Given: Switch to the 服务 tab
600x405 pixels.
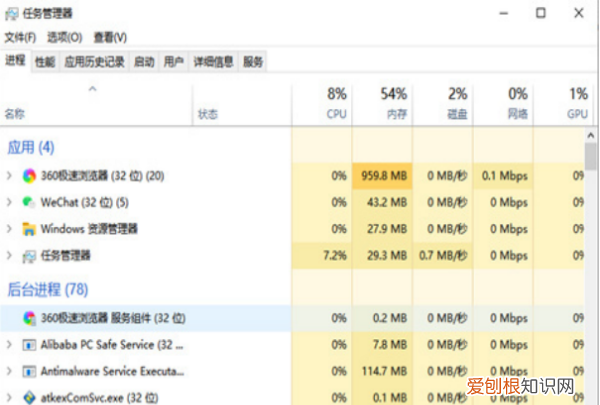Looking at the screenshot, I should tap(253, 61).
